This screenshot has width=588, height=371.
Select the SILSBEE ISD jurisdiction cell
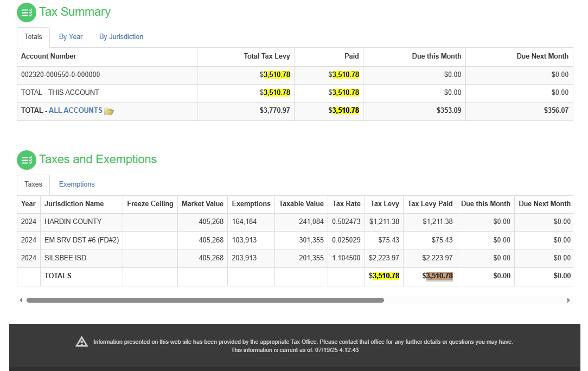click(65, 258)
